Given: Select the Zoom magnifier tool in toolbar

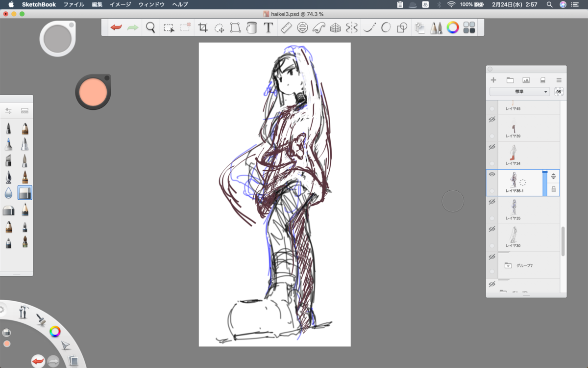Looking at the screenshot, I should 150,27.
